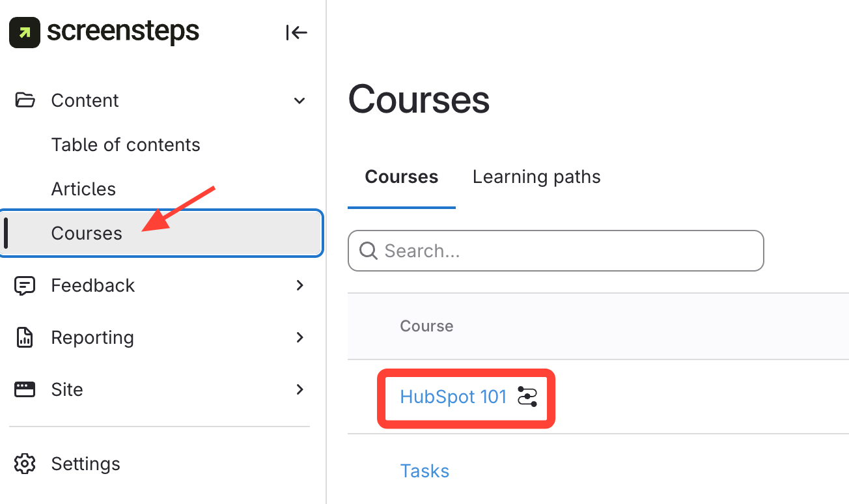The image size is (849, 504).
Task: Click the Search courses input field
Action: [566, 251]
